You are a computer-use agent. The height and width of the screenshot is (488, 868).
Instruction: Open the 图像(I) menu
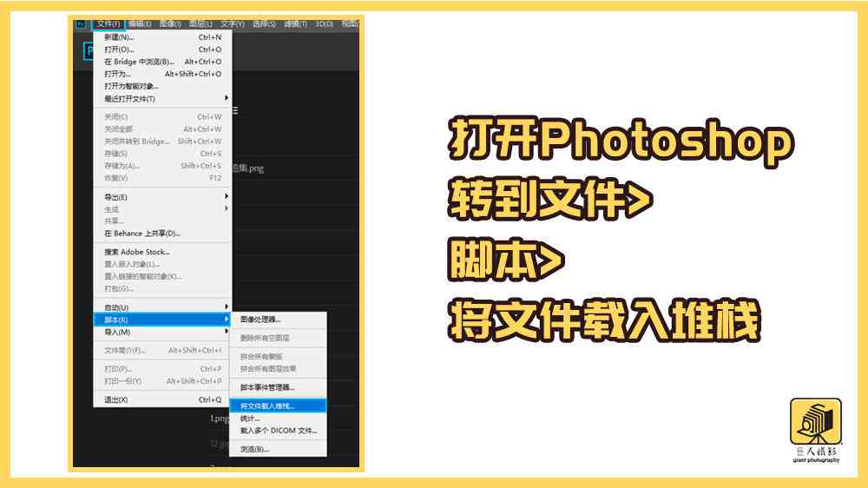pos(170,24)
